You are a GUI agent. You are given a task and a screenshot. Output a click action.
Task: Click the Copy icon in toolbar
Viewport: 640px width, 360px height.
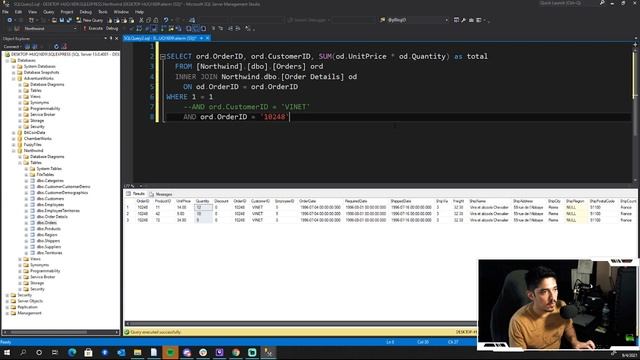pos(148,20)
